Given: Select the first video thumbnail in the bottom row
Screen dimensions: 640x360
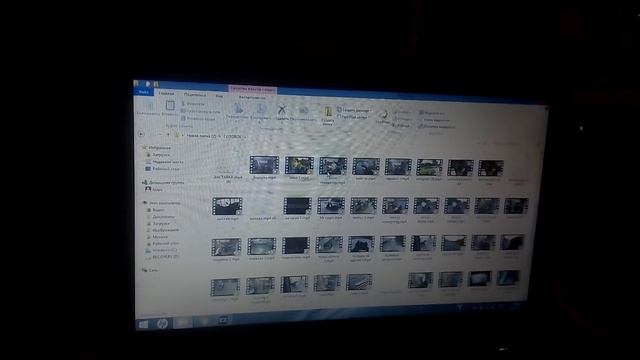Looking at the screenshot, I should click(225, 287).
